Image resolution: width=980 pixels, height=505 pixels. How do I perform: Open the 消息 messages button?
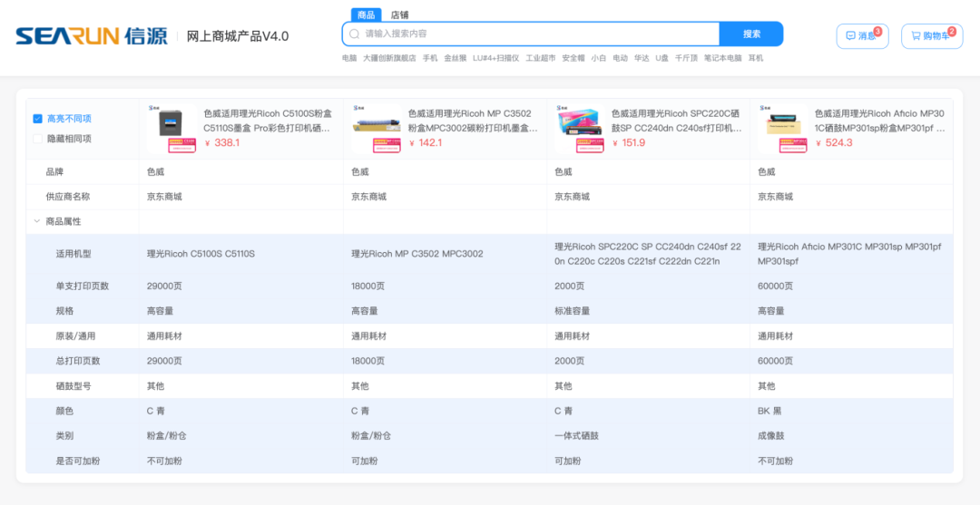click(861, 36)
